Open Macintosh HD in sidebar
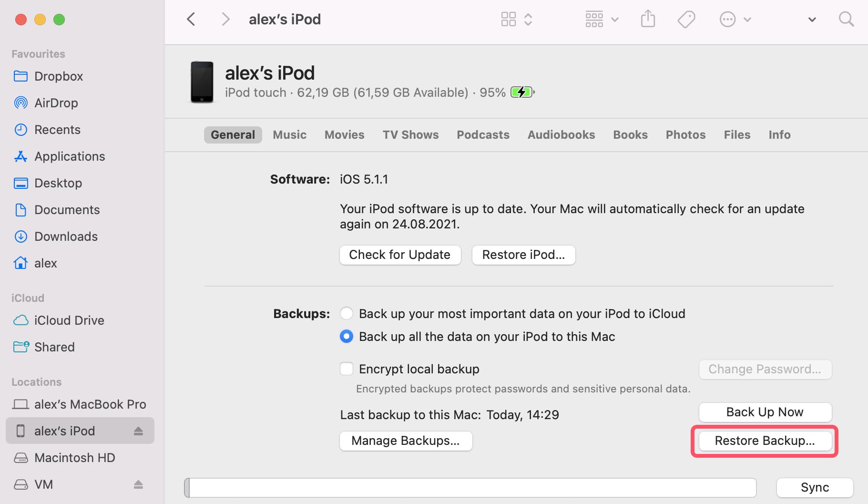Image resolution: width=868 pixels, height=504 pixels. click(80, 458)
